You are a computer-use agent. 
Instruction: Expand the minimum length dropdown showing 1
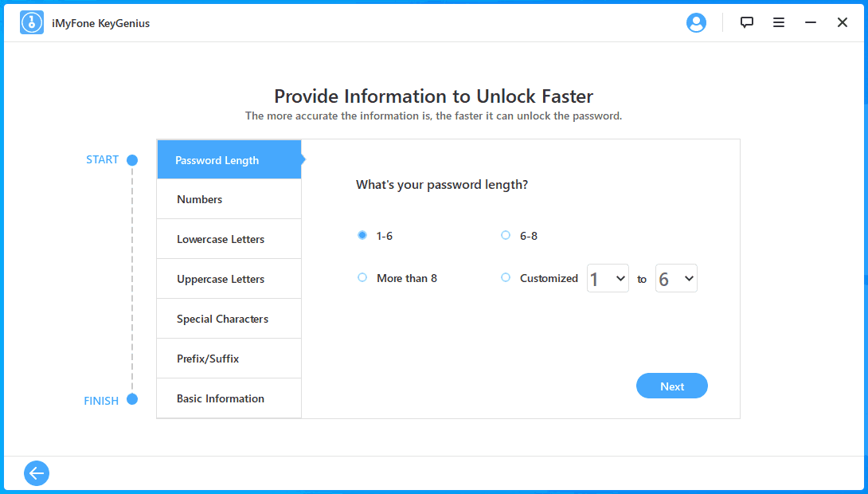coord(608,278)
